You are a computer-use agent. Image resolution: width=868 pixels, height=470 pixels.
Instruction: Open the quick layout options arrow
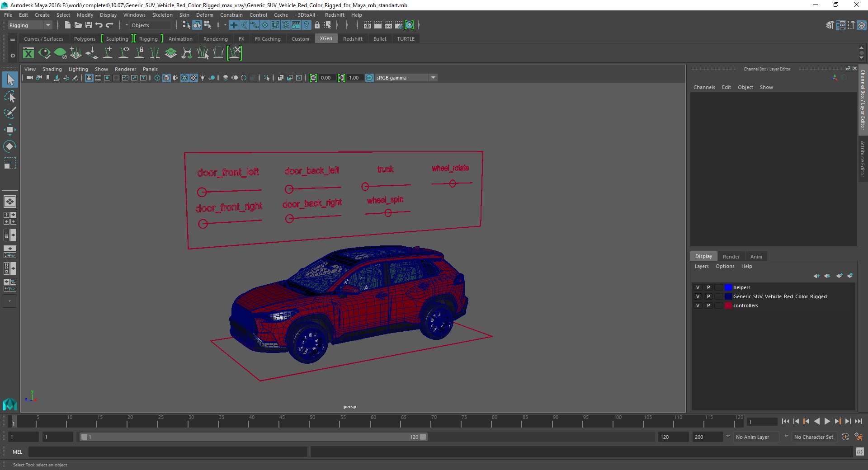(9, 301)
